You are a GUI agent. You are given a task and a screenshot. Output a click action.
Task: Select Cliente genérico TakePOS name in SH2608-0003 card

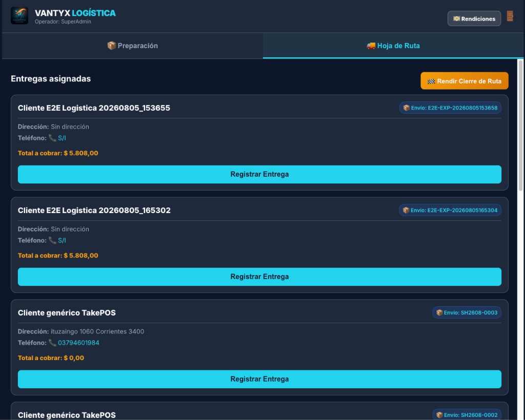tap(67, 312)
